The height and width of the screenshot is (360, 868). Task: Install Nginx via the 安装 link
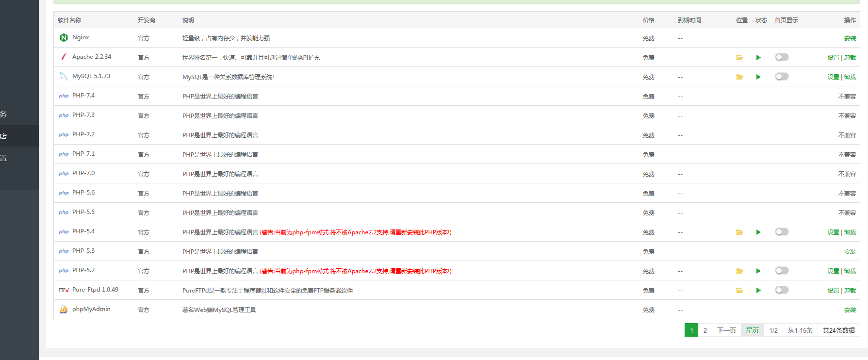(x=850, y=38)
